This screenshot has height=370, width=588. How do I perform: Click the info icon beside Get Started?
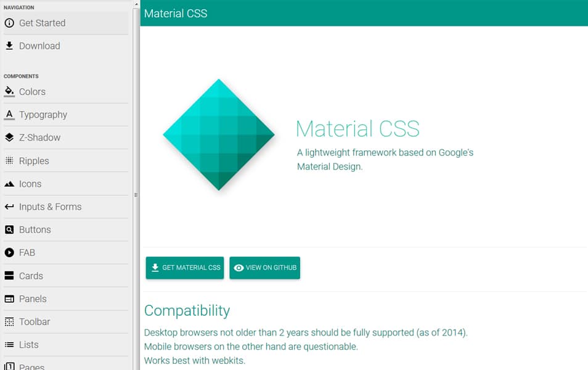[x=9, y=23]
